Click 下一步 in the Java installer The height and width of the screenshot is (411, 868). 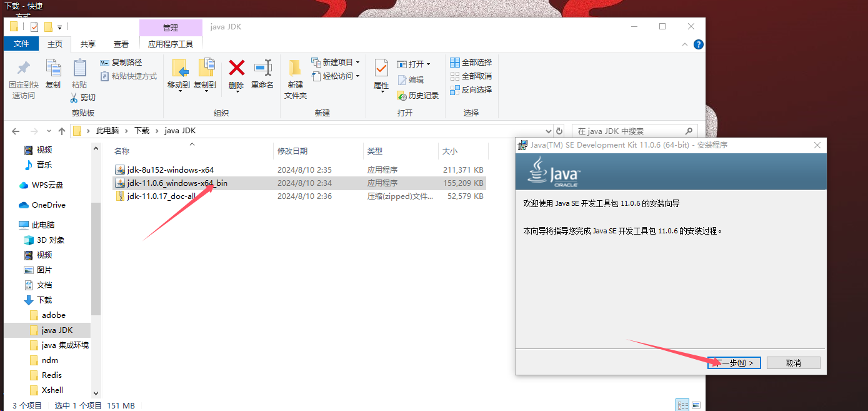click(x=734, y=362)
